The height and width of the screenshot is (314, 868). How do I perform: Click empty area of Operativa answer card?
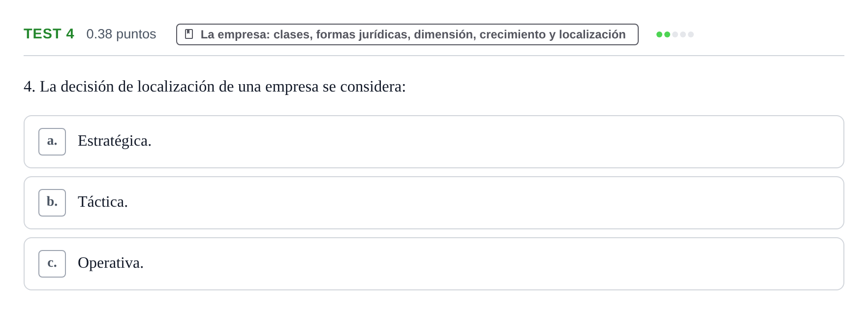pos(492,264)
